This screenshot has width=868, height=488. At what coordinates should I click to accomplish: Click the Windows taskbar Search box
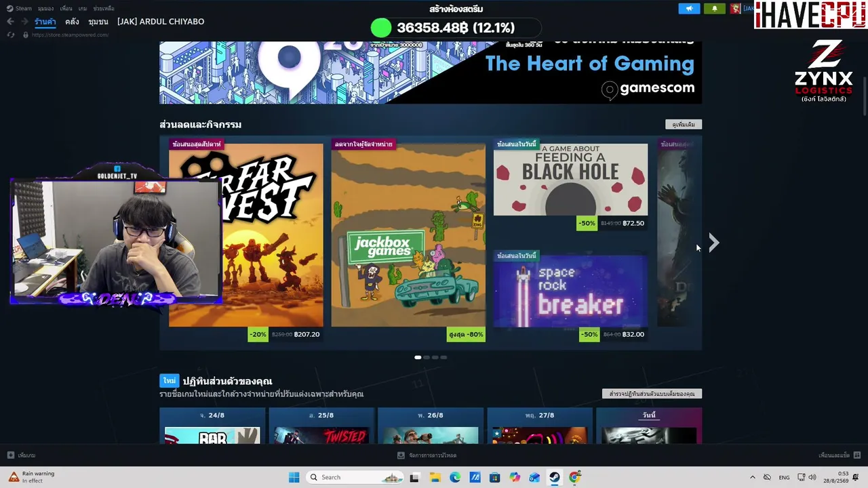pyautogui.click(x=356, y=477)
